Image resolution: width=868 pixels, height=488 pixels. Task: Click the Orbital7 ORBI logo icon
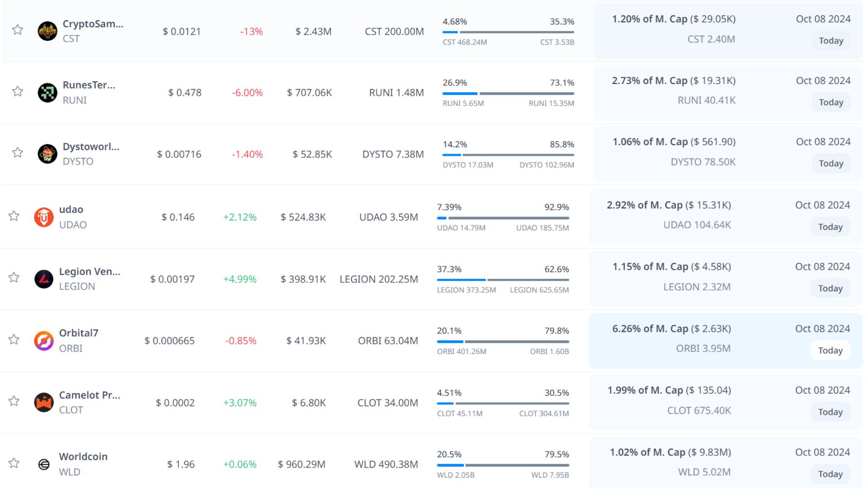tap(44, 341)
